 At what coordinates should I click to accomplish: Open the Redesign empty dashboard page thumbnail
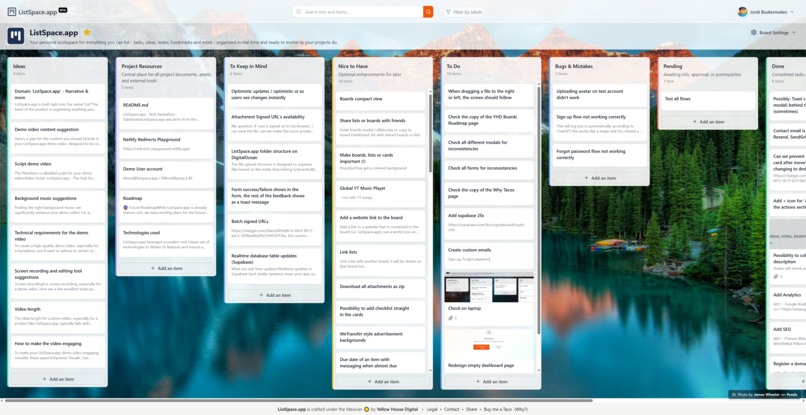click(x=489, y=344)
